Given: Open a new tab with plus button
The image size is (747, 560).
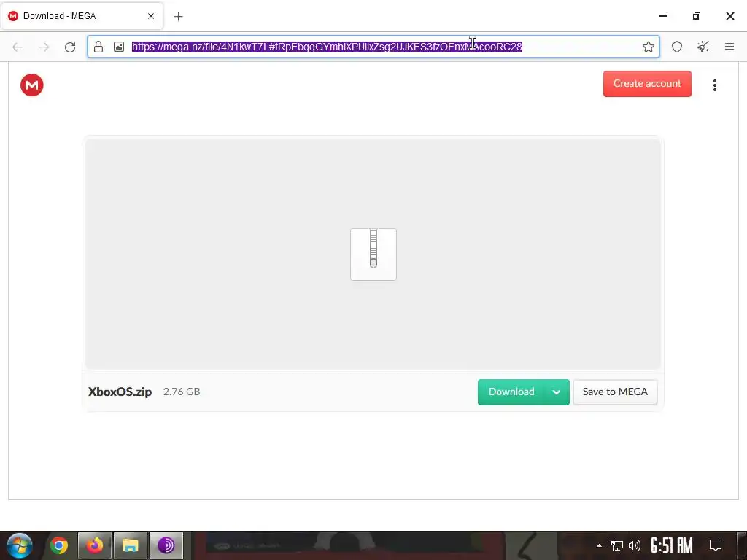Looking at the screenshot, I should click(x=178, y=17).
